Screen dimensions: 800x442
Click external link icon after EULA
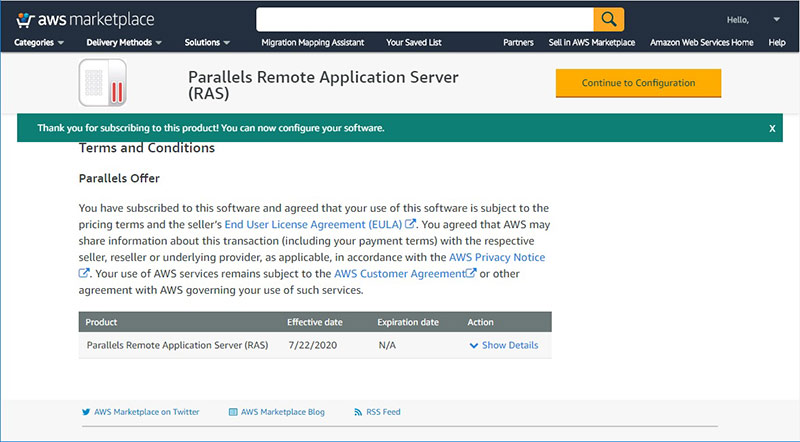pyautogui.click(x=410, y=224)
